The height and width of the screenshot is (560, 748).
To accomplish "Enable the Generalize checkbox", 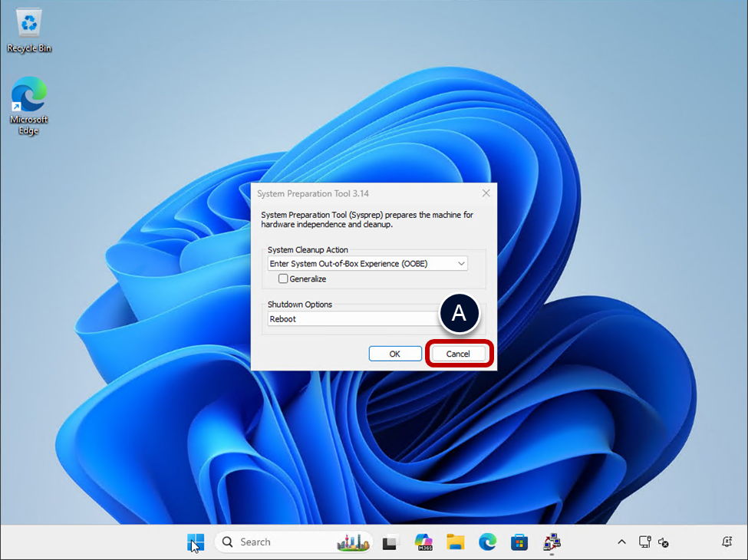I will (284, 279).
